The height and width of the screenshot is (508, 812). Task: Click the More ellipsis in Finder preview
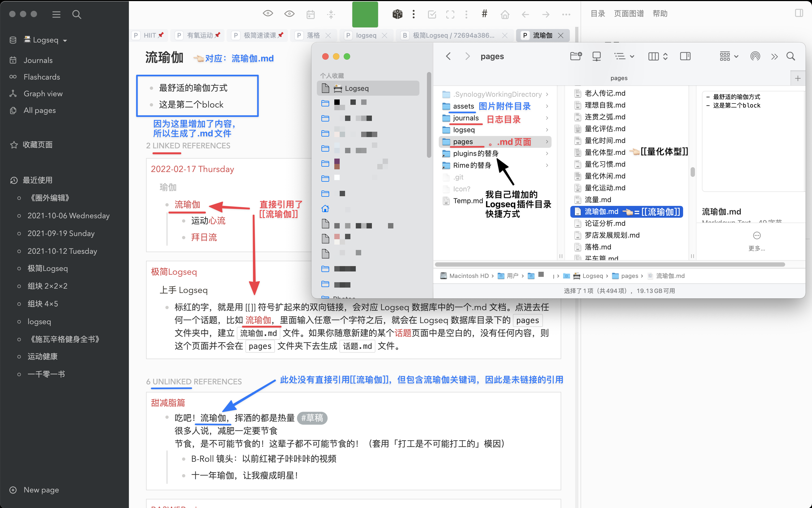(x=757, y=235)
